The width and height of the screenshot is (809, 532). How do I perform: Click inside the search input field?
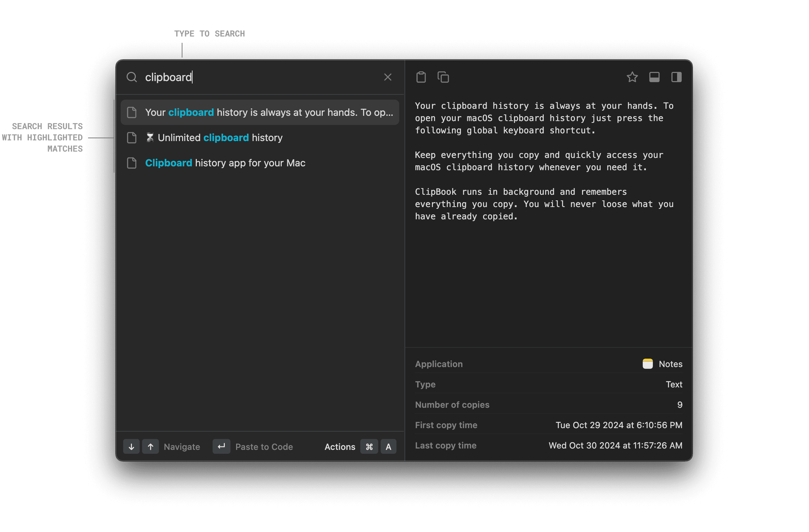(246, 77)
